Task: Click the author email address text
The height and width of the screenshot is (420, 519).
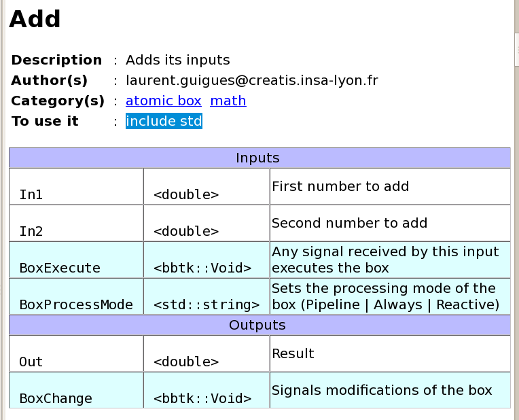Action: pos(252,80)
